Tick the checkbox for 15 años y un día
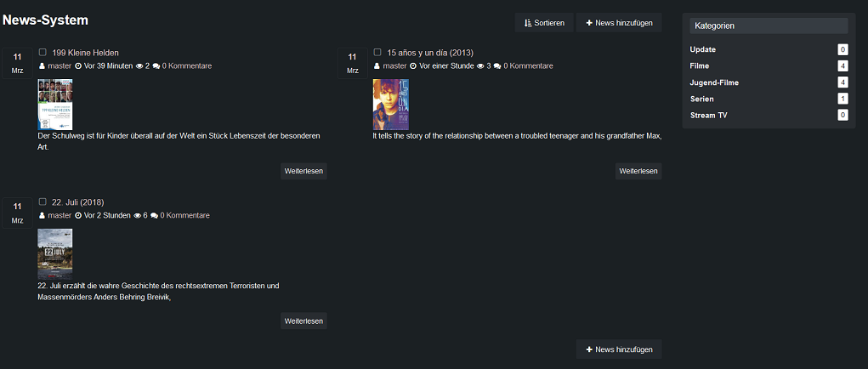The width and height of the screenshot is (868, 369). click(x=377, y=53)
